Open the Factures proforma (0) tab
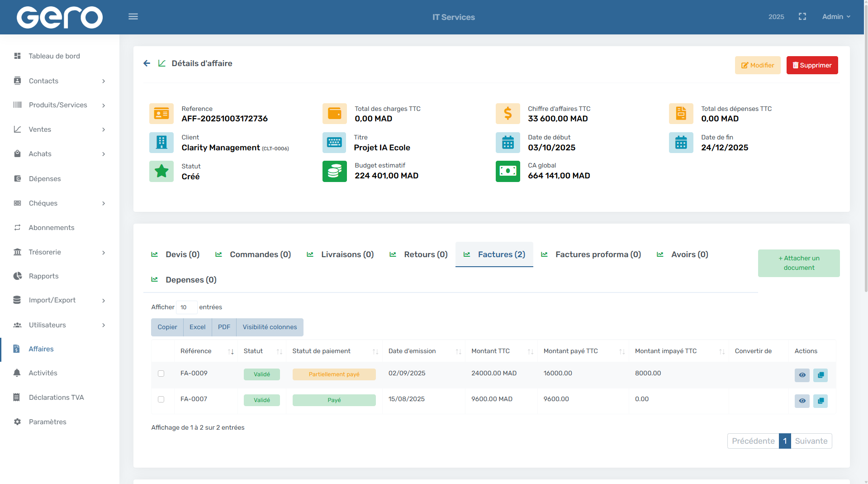 (598, 254)
